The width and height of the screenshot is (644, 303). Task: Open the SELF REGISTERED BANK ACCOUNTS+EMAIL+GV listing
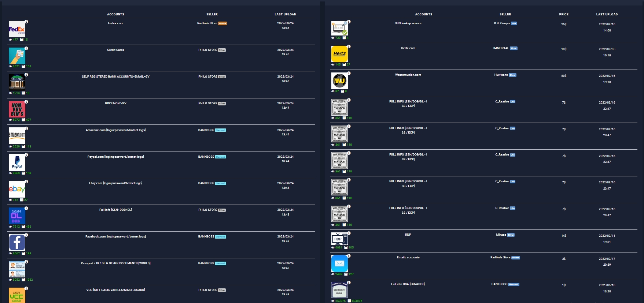pyautogui.click(x=115, y=76)
